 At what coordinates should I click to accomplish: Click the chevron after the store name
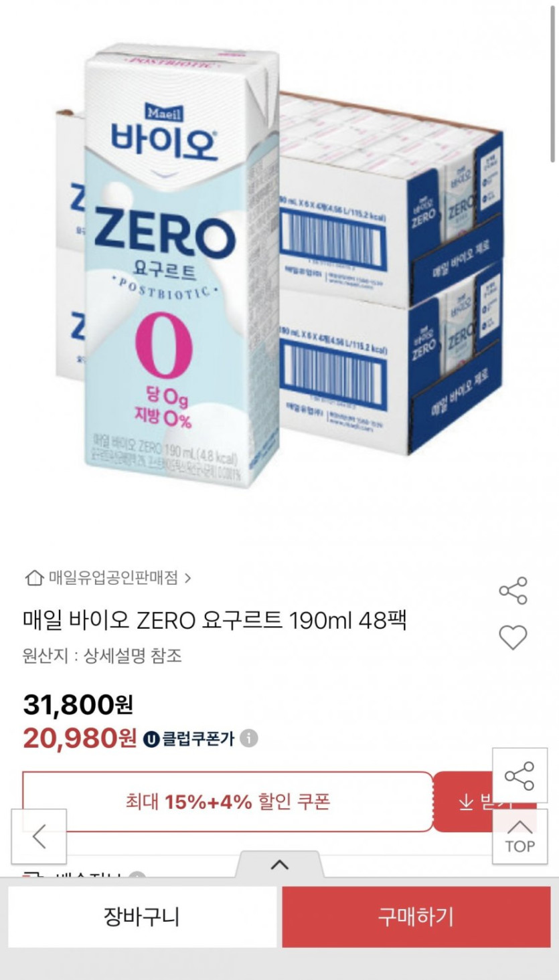(x=187, y=577)
